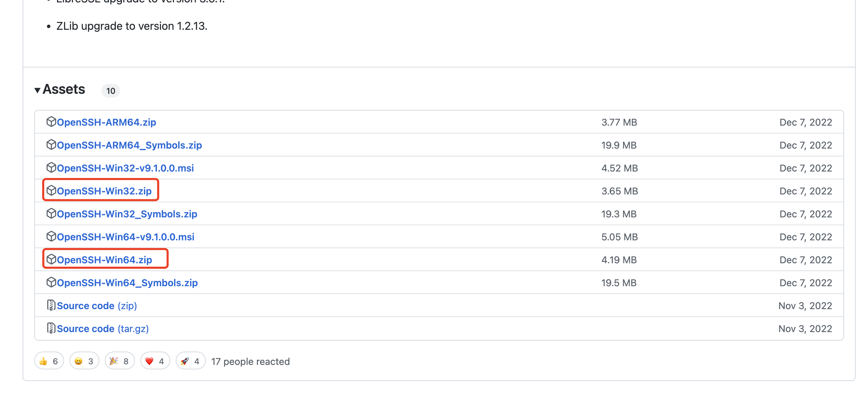
Task: Toggle the heart reaction
Action: point(155,361)
